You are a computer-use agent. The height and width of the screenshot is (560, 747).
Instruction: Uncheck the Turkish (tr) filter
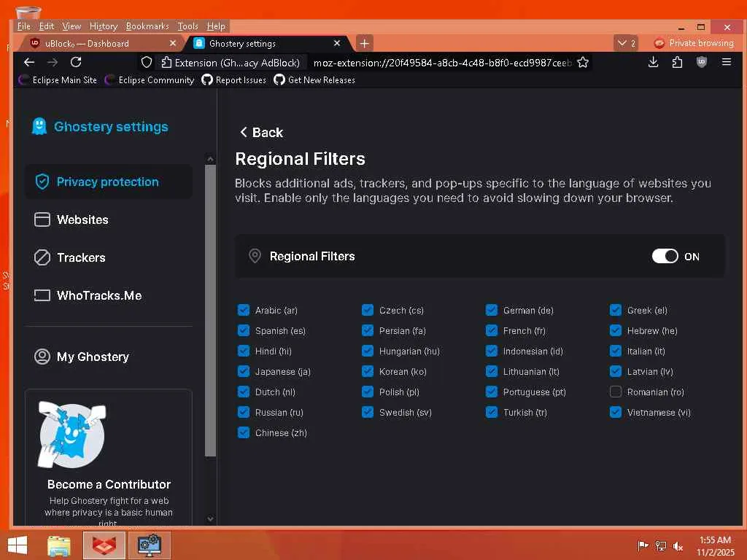tap(492, 413)
